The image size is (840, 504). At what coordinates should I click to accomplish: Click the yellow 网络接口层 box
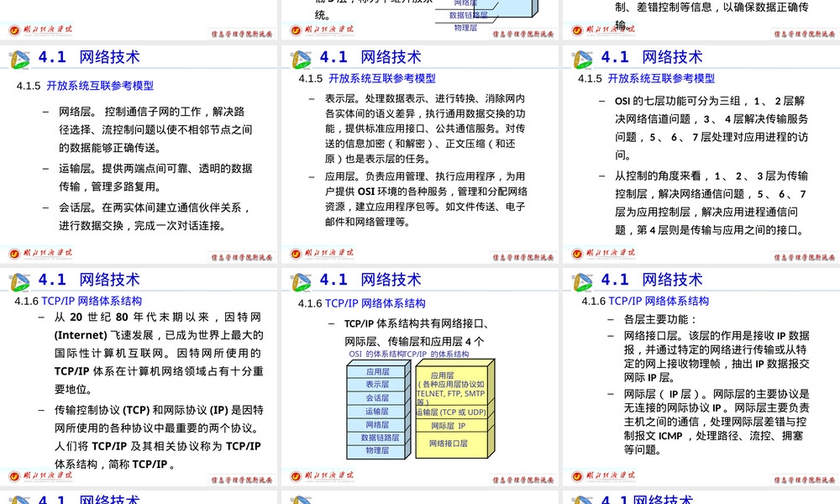pos(451,444)
